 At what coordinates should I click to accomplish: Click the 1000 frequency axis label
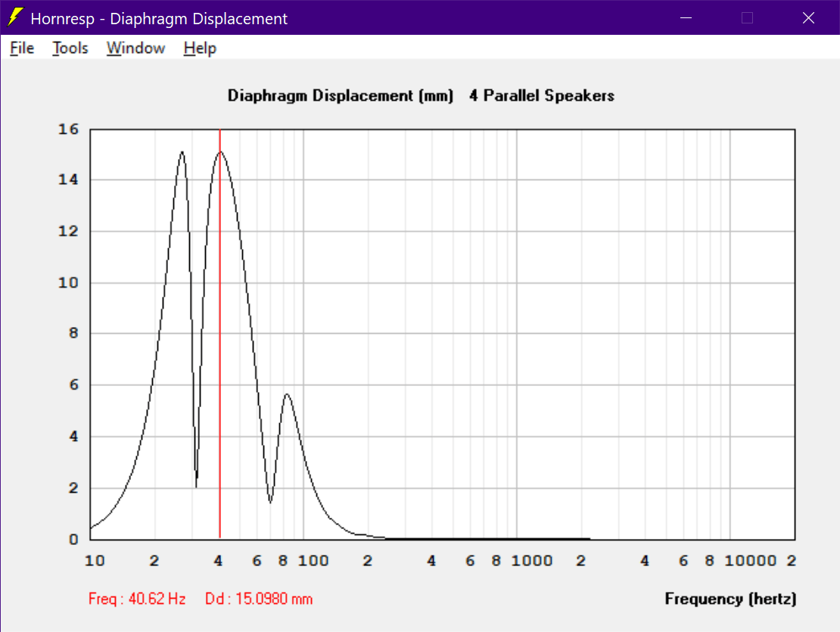coord(531,561)
